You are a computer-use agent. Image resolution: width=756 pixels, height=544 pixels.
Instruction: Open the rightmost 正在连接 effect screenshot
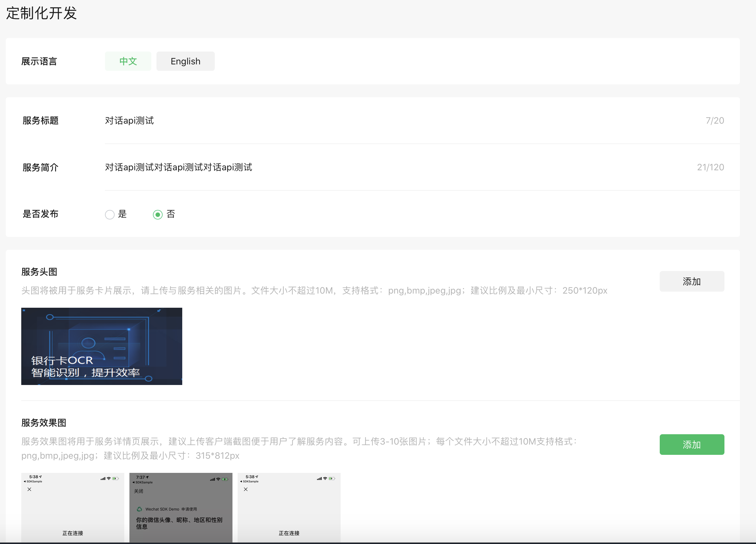pos(289,513)
